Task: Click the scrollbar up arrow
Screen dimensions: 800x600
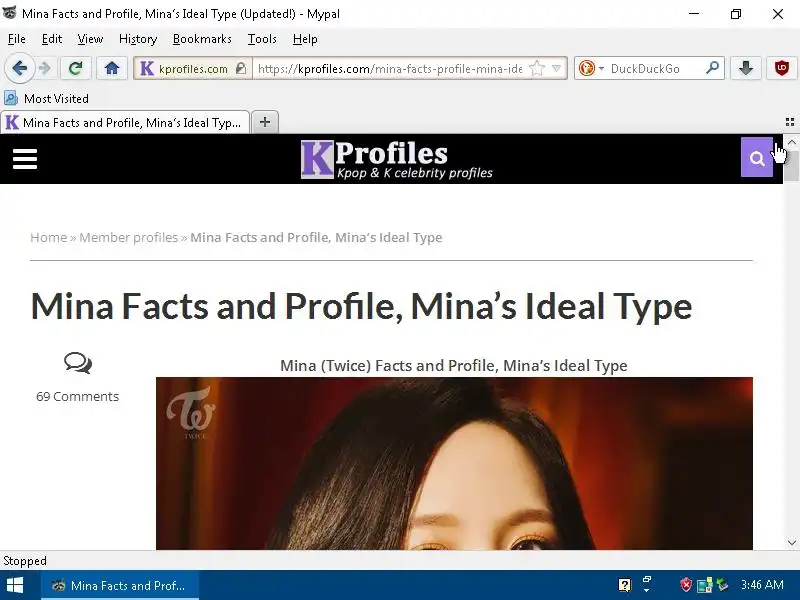Action: click(x=791, y=142)
